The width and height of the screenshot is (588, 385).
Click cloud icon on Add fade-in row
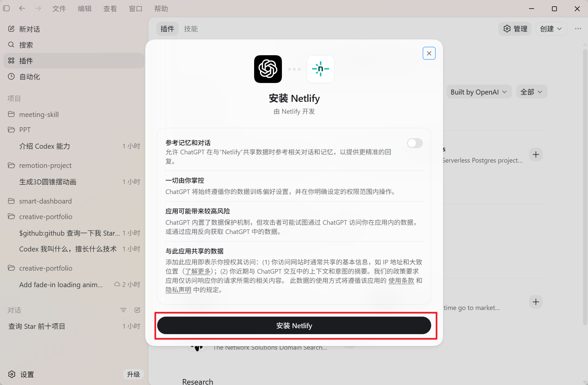coord(117,284)
